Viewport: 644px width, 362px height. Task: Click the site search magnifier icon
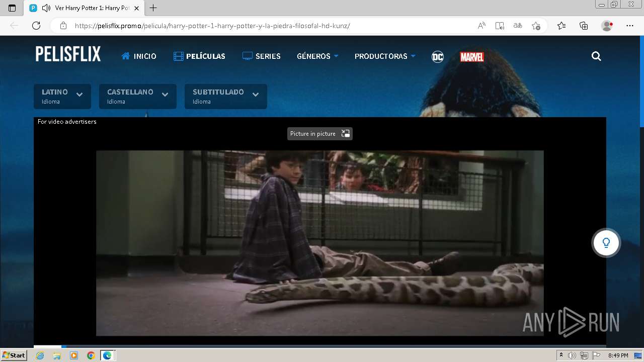point(596,56)
